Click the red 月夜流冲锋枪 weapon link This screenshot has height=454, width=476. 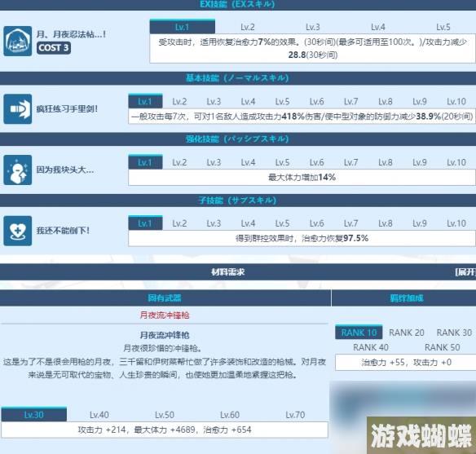pyautogui.click(x=165, y=315)
